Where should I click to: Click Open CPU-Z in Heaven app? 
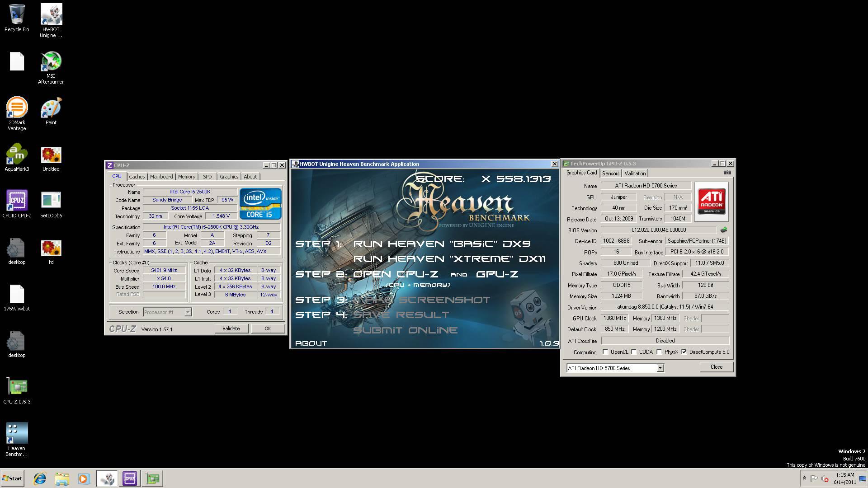pos(396,274)
